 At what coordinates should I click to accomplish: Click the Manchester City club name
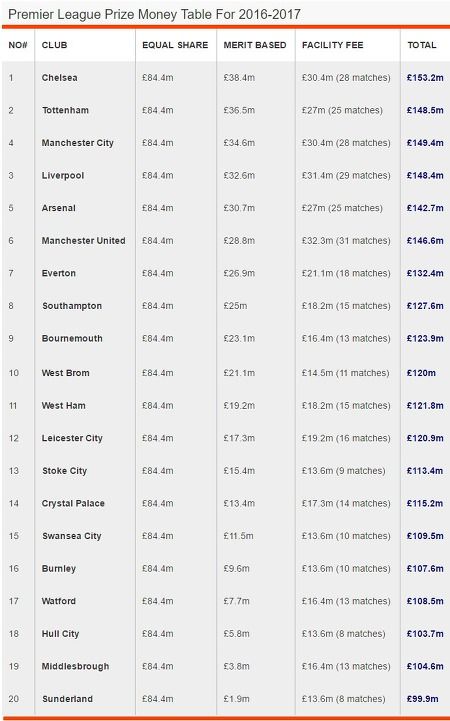tap(77, 143)
